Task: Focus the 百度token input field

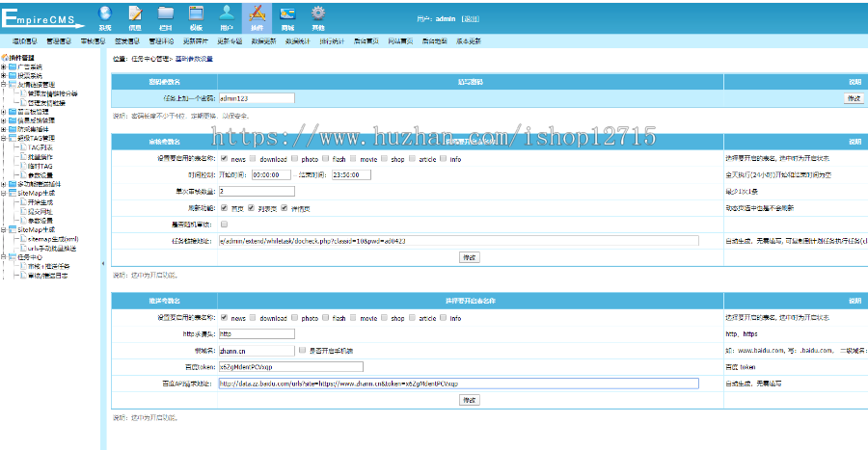Action: tap(291, 366)
